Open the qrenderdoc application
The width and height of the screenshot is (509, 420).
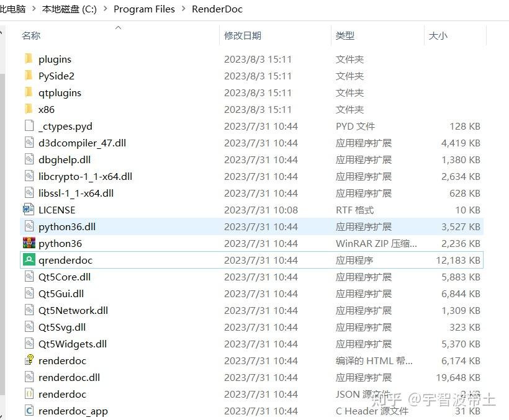[x=66, y=260]
